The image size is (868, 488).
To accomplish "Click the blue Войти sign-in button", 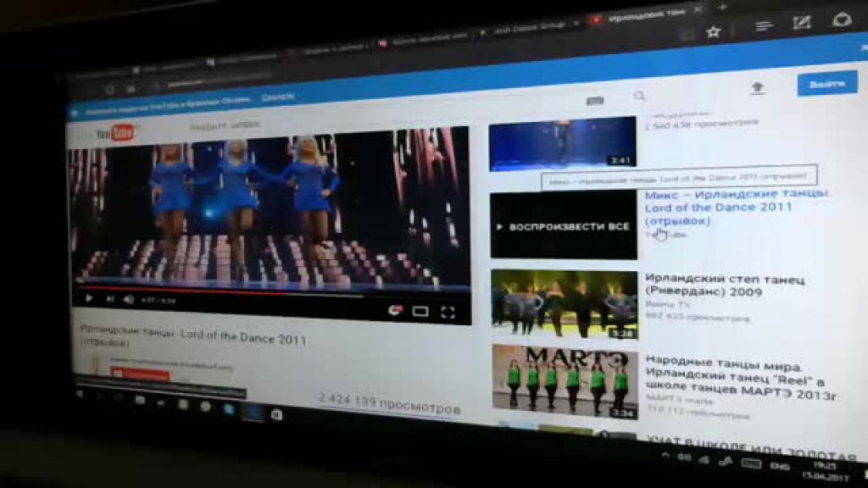I will point(827,84).
